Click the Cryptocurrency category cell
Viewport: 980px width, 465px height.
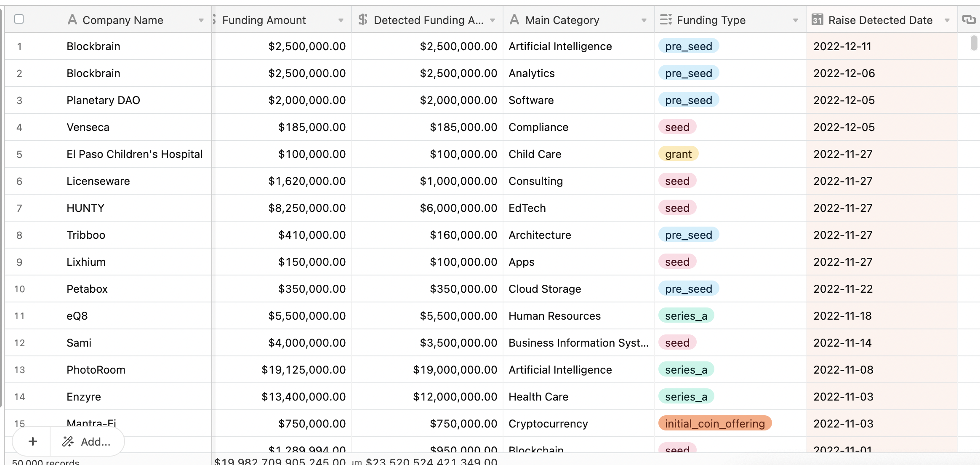[x=579, y=424]
